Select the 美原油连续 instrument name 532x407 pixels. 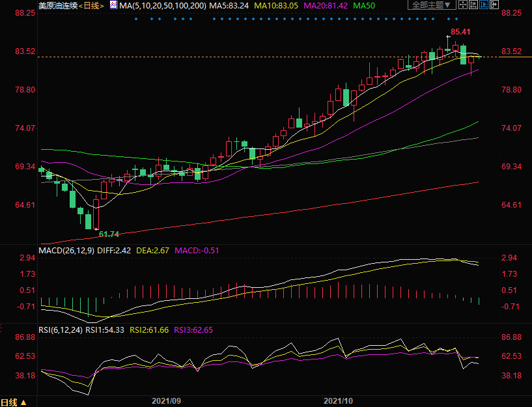pyautogui.click(x=57, y=5)
